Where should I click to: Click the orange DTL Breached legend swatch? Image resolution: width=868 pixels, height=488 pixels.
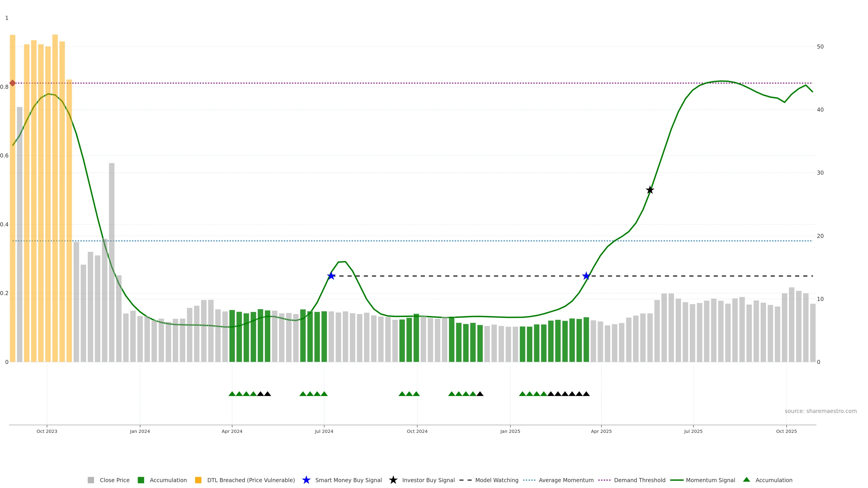pyautogui.click(x=198, y=480)
